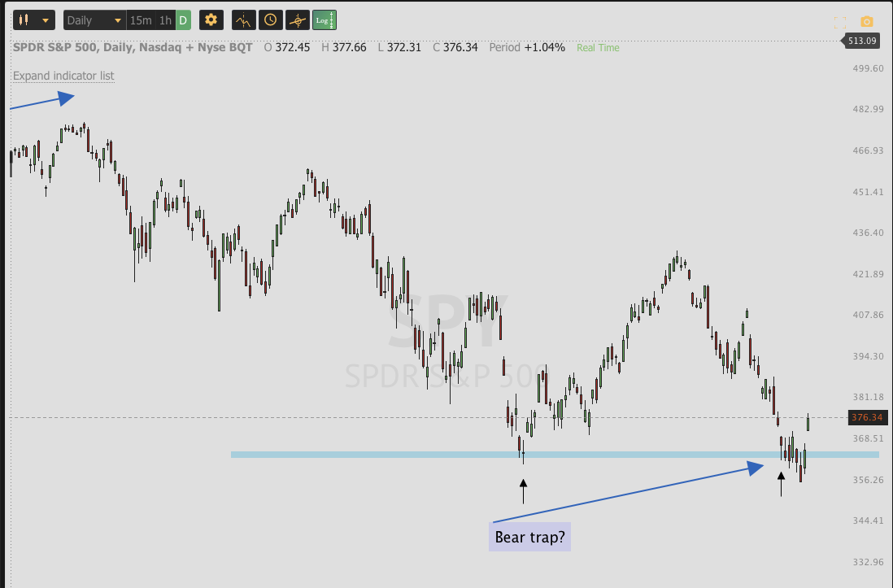893x588 pixels.
Task: Open the clock/session time tool
Action: [x=269, y=20]
